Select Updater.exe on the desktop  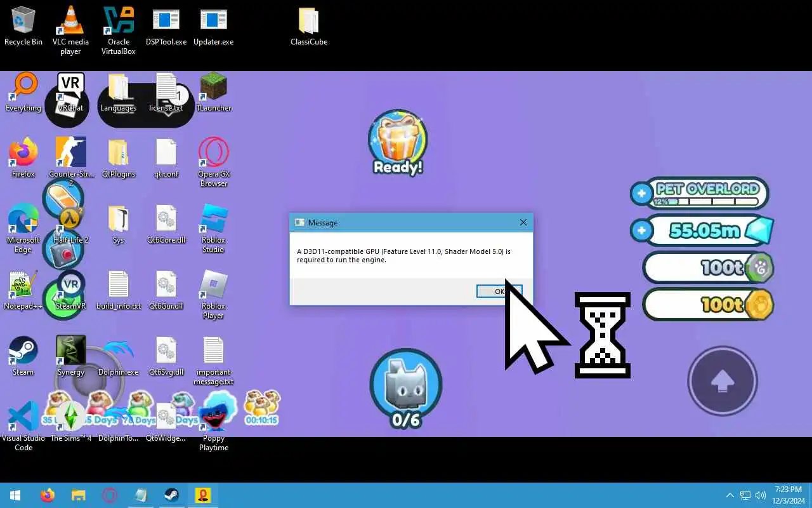tap(213, 27)
